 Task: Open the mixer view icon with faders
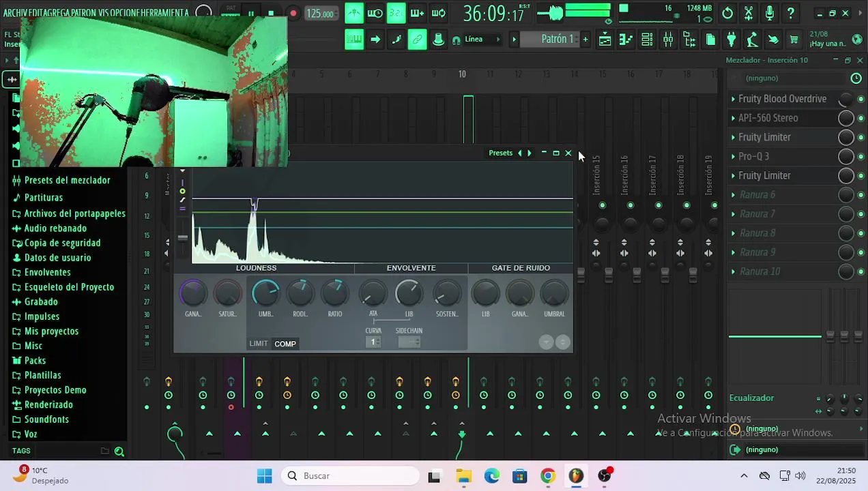668,40
